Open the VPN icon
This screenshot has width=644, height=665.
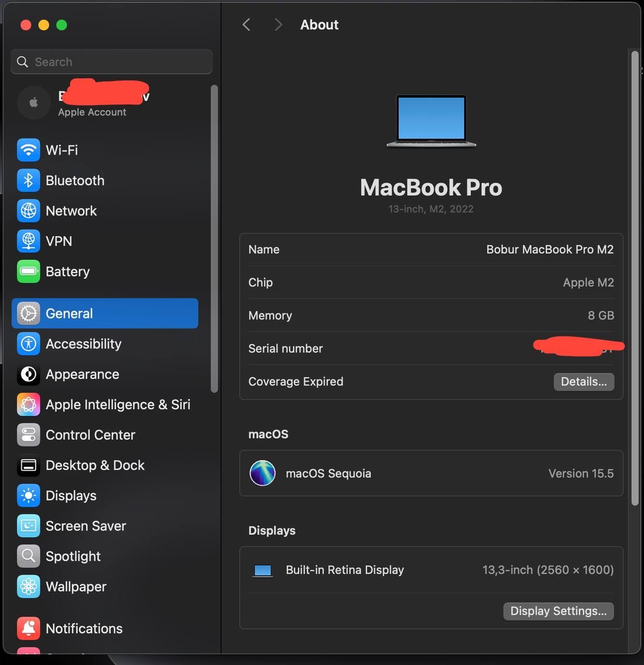point(29,241)
